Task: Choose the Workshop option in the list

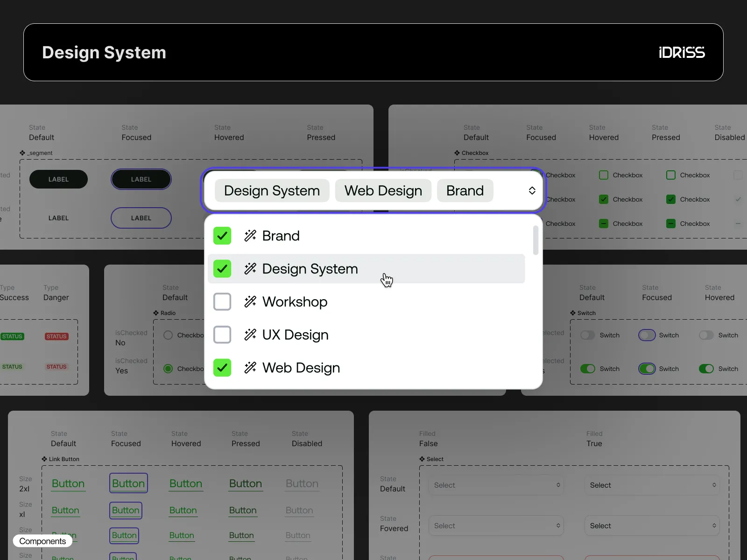Action: tap(366, 301)
